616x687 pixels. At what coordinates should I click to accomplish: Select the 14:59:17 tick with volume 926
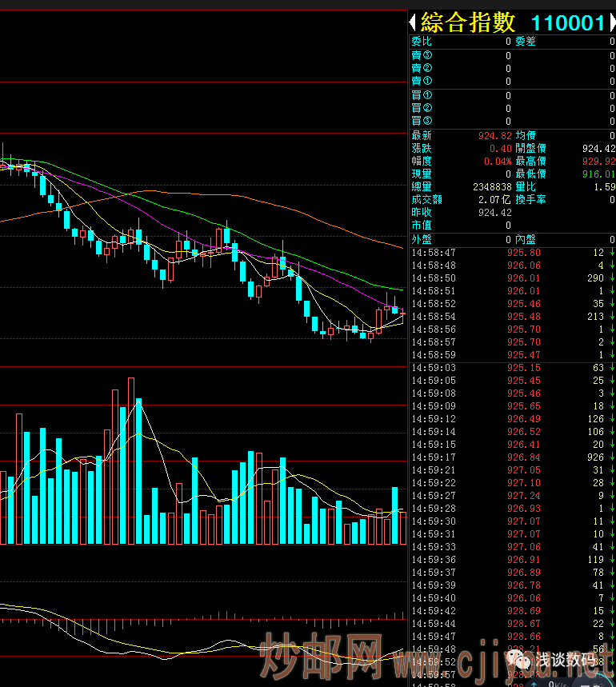click(512, 457)
